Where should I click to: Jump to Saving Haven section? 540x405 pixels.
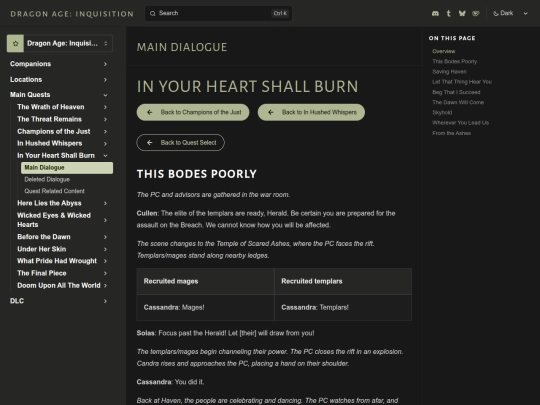pos(449,72)
